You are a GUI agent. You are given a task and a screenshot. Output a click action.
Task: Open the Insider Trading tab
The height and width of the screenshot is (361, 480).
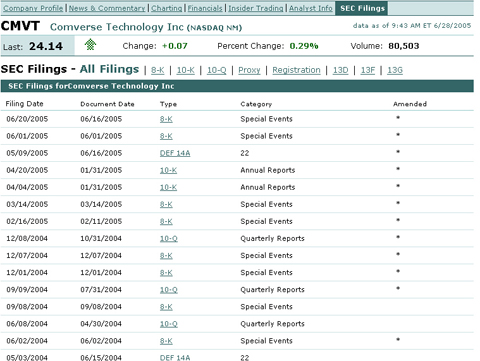point(256,8)
